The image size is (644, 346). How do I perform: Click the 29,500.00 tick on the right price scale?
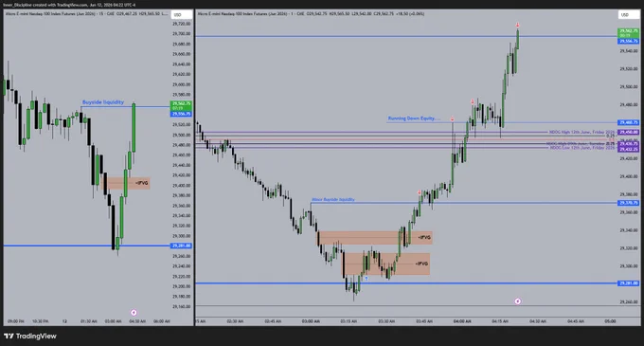click(629, 86)
